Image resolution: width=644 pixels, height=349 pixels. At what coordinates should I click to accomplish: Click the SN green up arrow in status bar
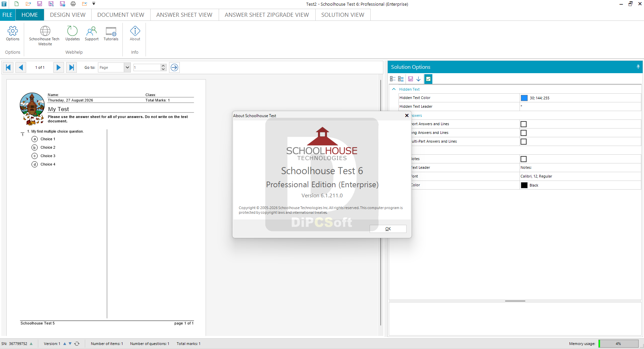coord(31,344)
